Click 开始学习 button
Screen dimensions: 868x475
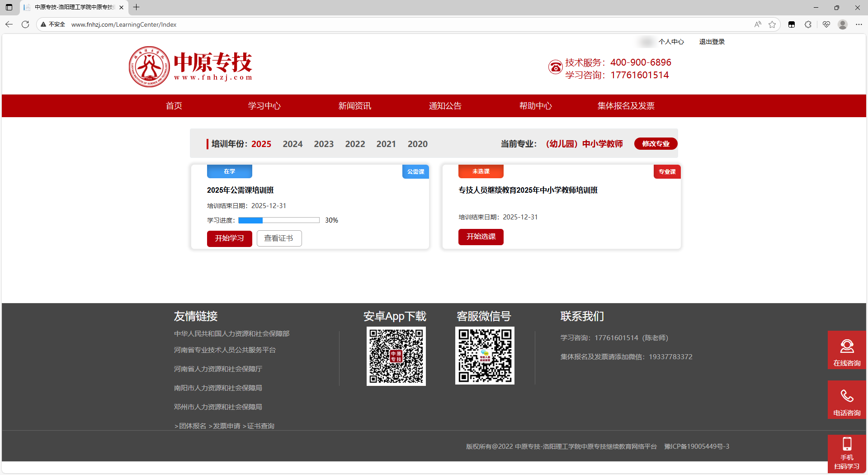tap(230, 238)
